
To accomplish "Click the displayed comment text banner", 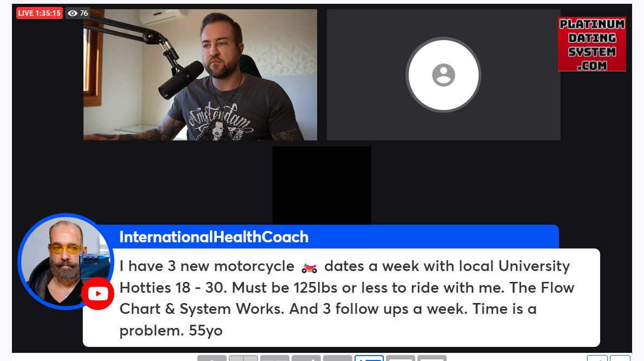I will coord(342,298).
